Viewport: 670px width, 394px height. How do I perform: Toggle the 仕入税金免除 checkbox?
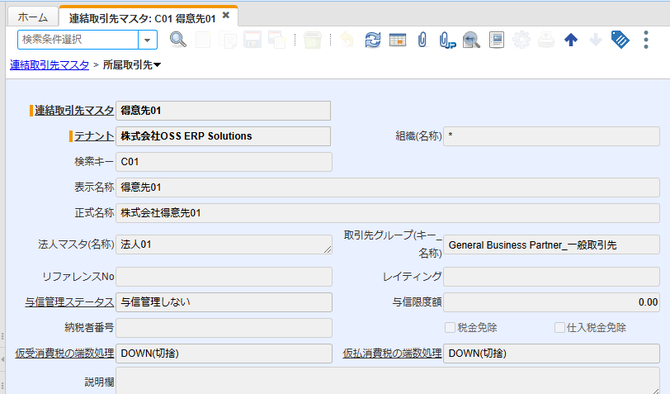[559, 327]
